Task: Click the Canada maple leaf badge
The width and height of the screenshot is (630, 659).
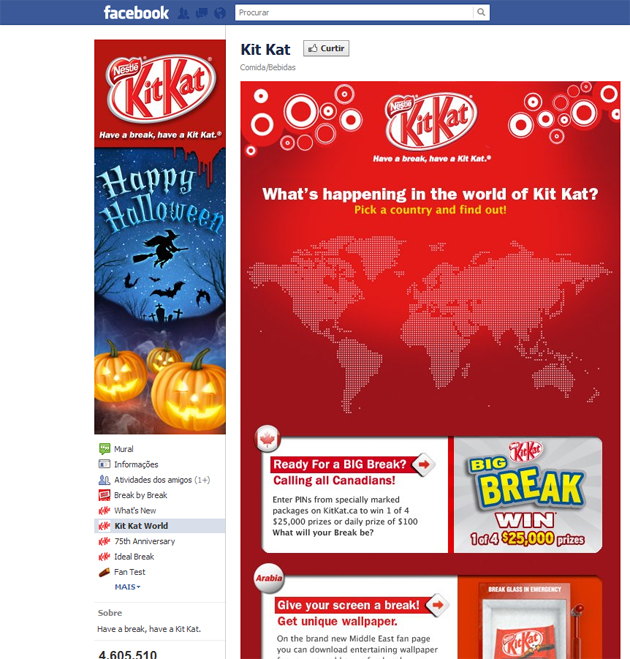Action: [x=267, y=440]
